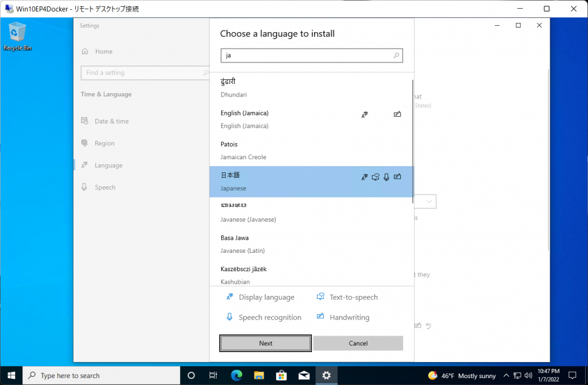
Task: Open File Explorer from the taskbar
Action: pos(259,375)
